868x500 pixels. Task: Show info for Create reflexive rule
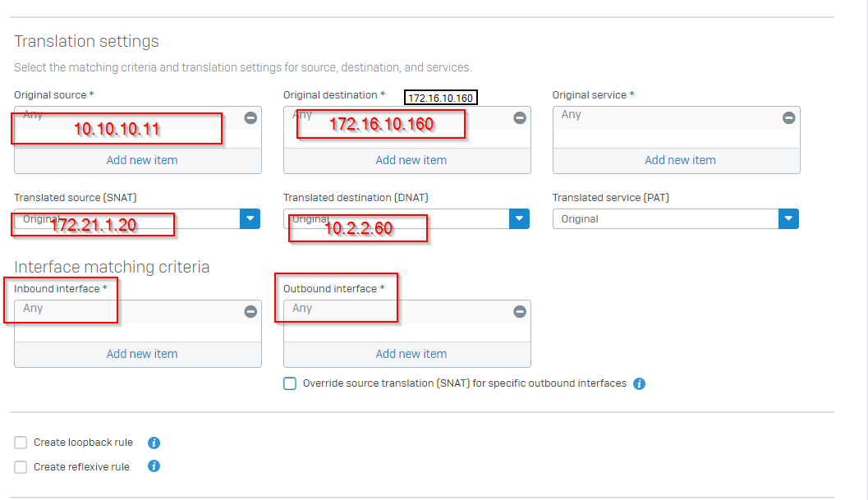pyautogui.click(x=154, y=466)
